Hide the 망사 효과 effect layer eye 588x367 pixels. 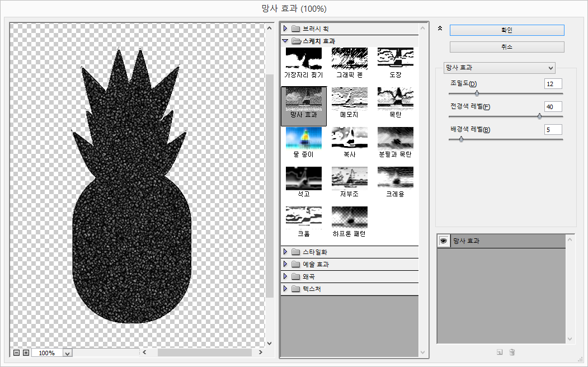[x=444, y=241]
